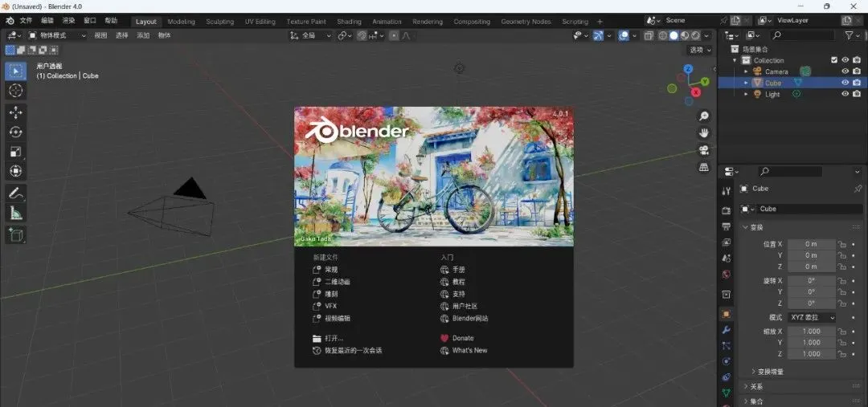
Task: Select the Rotate tool
Action: tap(15, 132)
